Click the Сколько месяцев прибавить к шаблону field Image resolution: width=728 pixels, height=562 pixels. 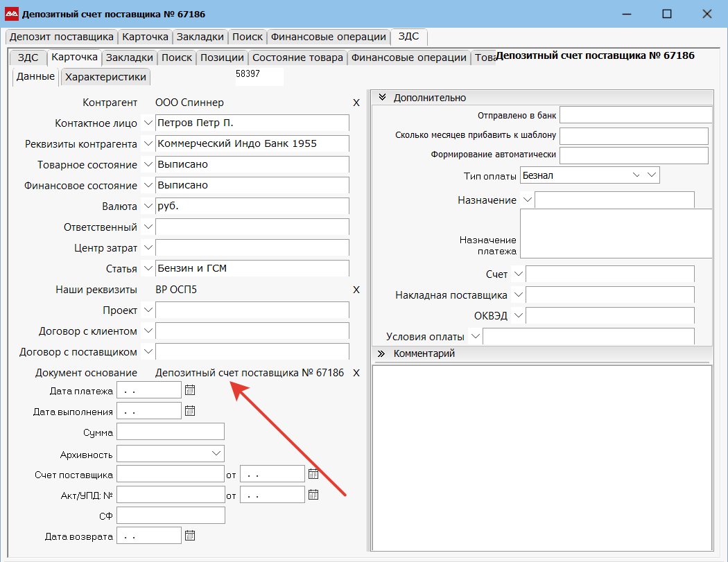point(634,136)
